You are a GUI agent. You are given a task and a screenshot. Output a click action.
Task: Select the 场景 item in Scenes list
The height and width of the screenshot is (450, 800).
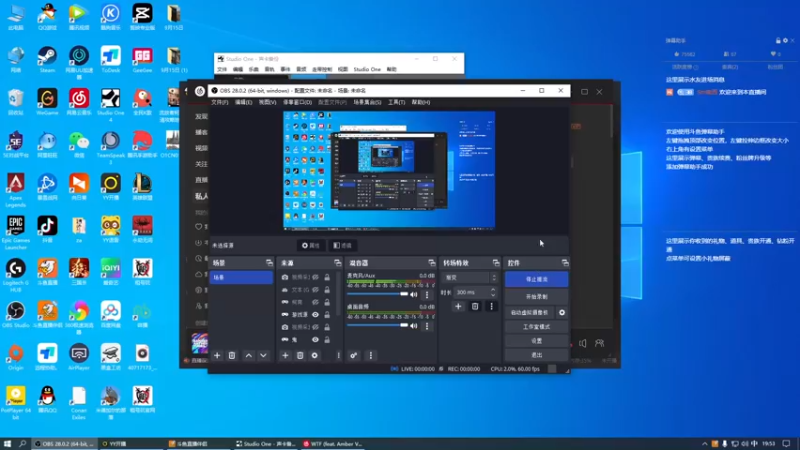241,278
